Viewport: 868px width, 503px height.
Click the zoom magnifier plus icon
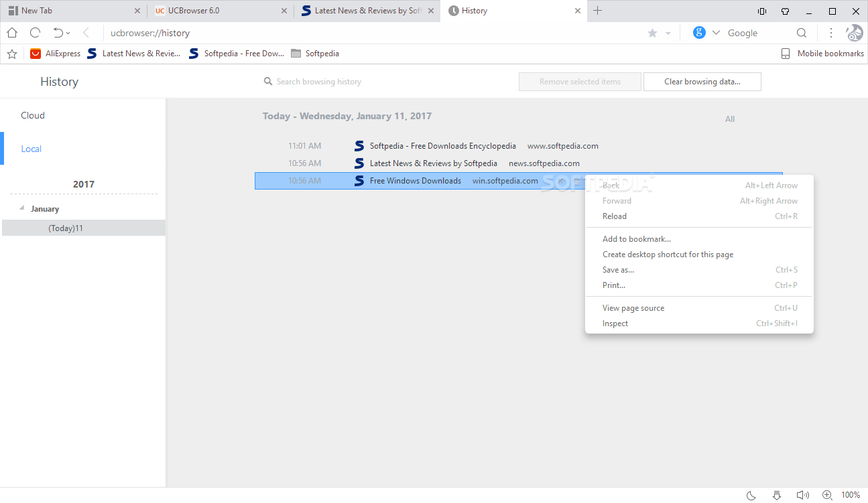(828, 495)
